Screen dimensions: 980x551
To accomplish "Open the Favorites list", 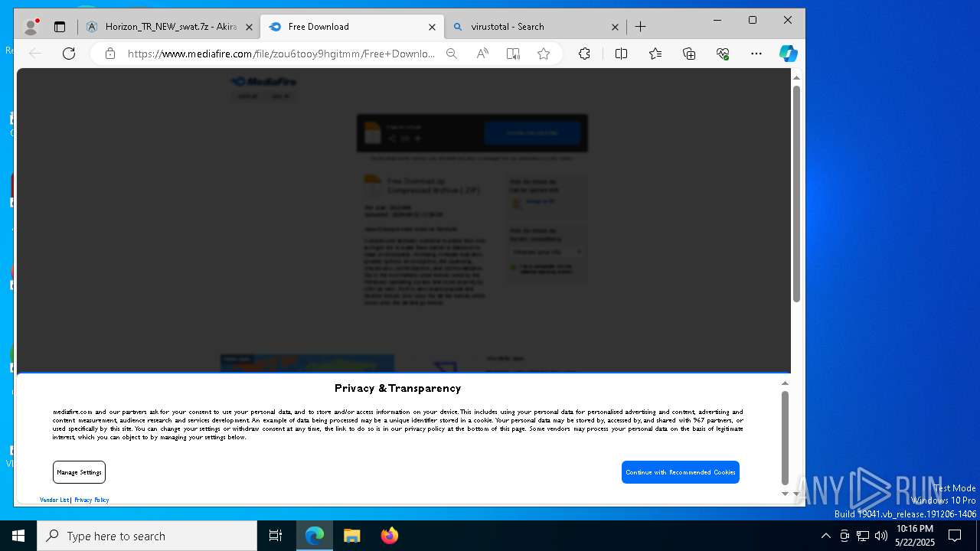I will tap(655, 54).
